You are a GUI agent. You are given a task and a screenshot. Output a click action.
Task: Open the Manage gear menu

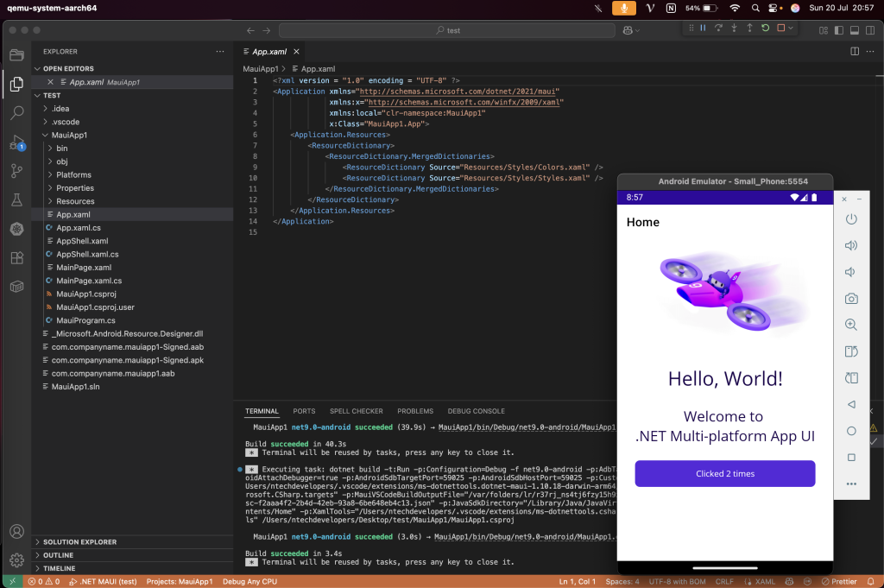point(17,560)
